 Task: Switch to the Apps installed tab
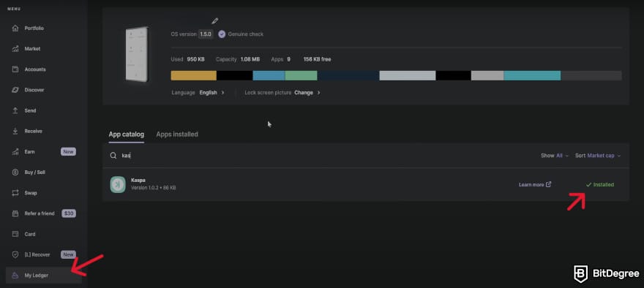tap(177, 134)
